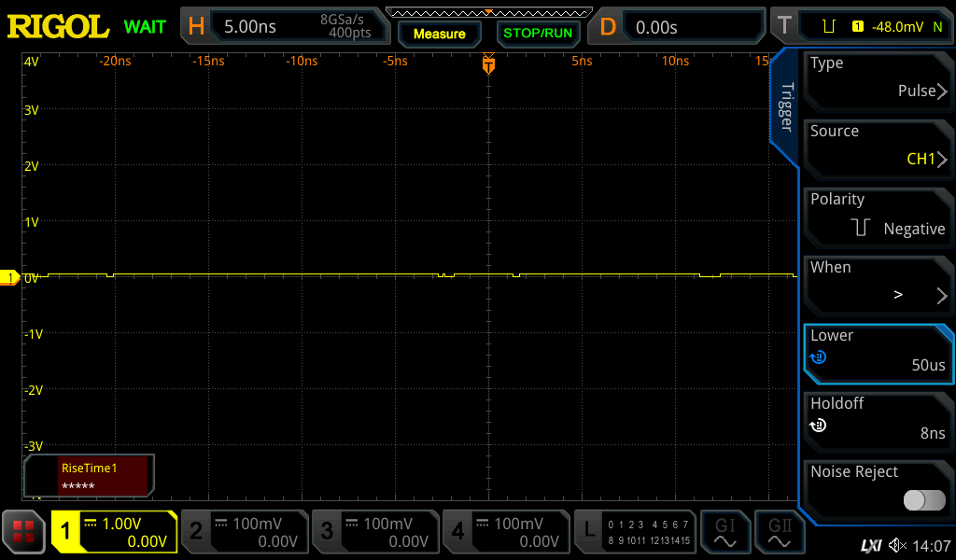Collapse the Trigger side tab

coord(786,107)
